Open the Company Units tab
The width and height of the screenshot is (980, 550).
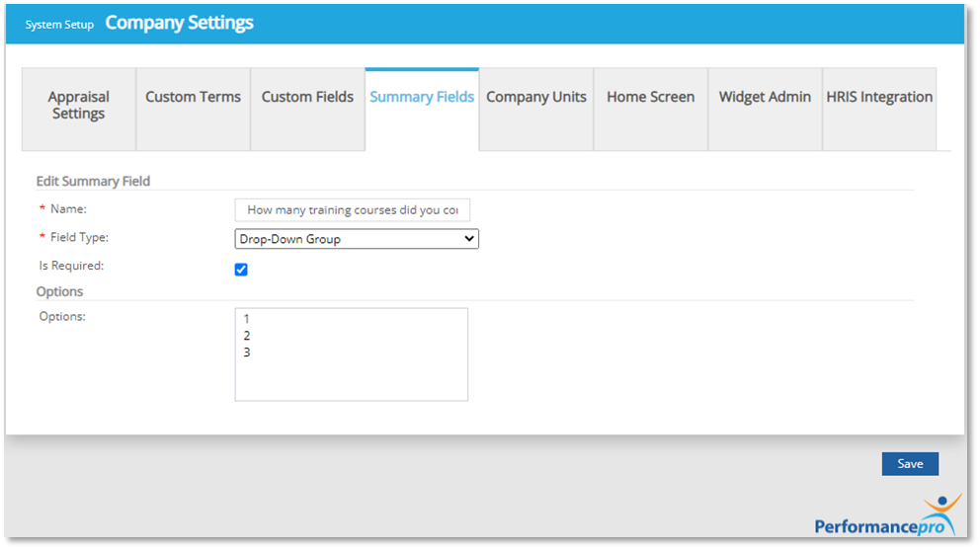point(536,97)
